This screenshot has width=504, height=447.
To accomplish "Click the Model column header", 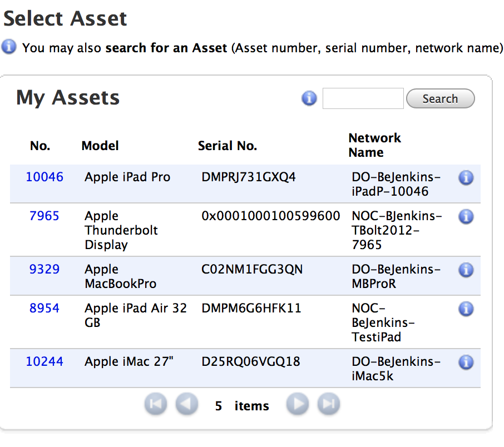I will pos(100,146).
